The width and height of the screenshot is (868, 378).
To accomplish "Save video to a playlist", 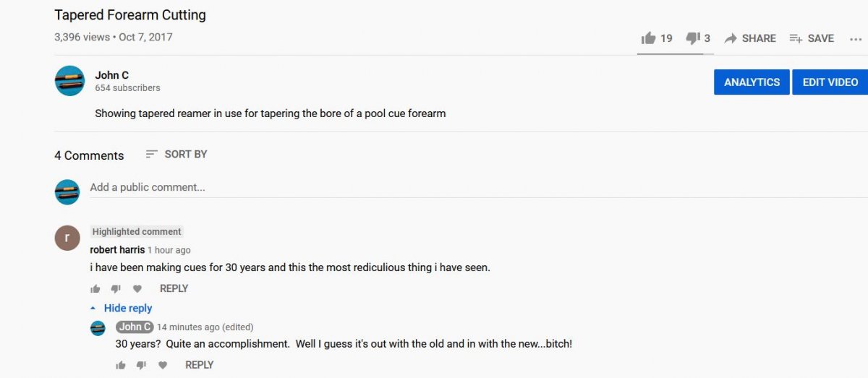I will (x=811, y=38).
